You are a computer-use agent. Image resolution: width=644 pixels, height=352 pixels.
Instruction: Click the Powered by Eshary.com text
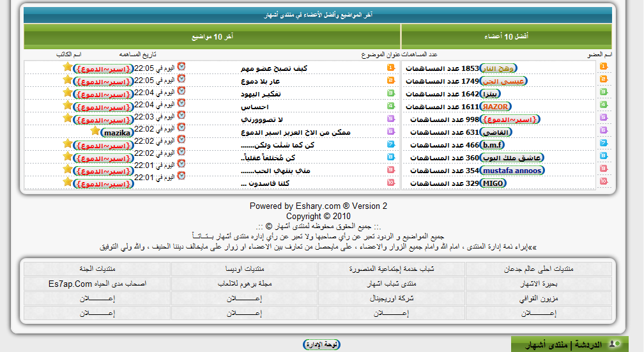click(318, 206)
